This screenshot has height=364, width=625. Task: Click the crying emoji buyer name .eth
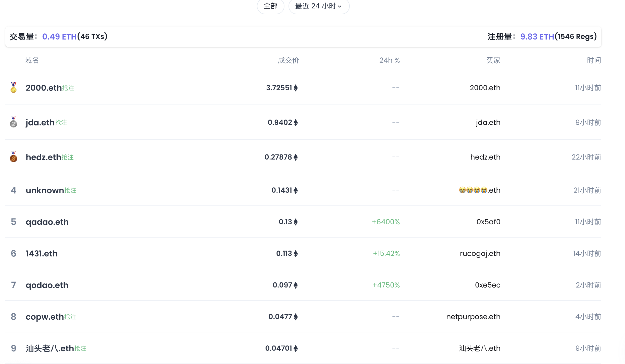point(479,190)
